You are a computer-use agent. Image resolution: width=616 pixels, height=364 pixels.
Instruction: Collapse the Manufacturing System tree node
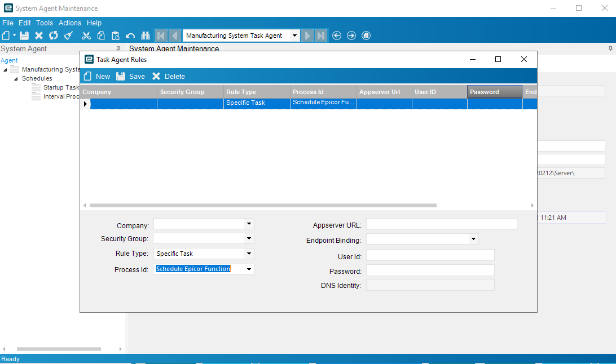point(5,70)
